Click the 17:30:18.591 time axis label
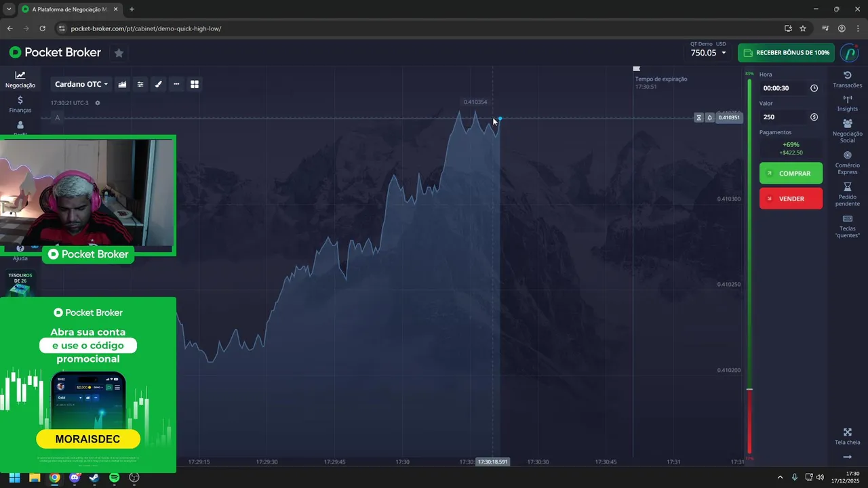 tap(492, 462)
